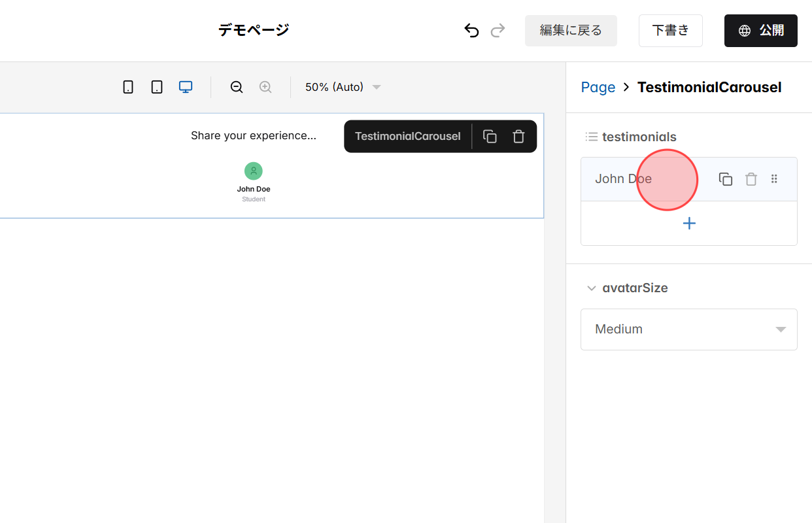
Task: Open the Medium avatar size dropdown
Action: point(688,329)
